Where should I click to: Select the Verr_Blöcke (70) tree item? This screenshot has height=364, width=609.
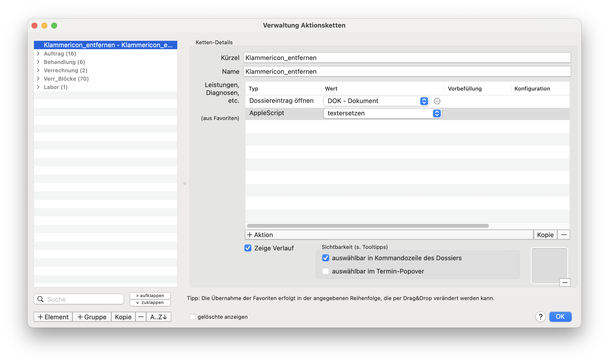66,79
